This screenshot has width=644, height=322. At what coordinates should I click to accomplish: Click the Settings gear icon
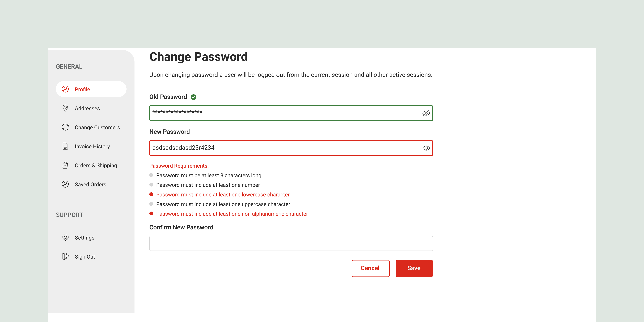tap(65, 237)
